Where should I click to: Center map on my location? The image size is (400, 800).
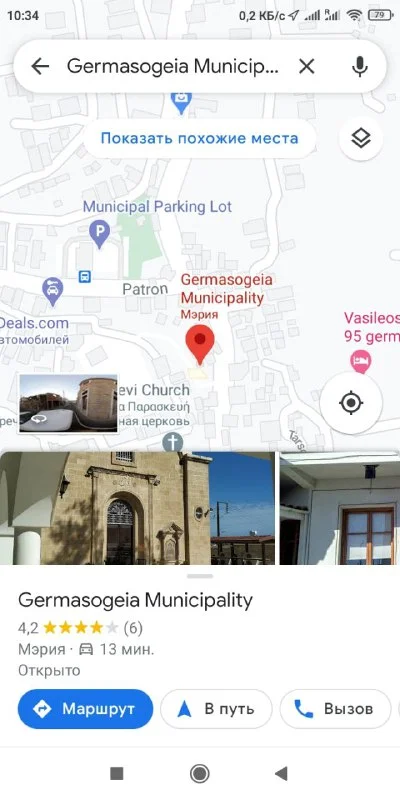tap(351, 403)
